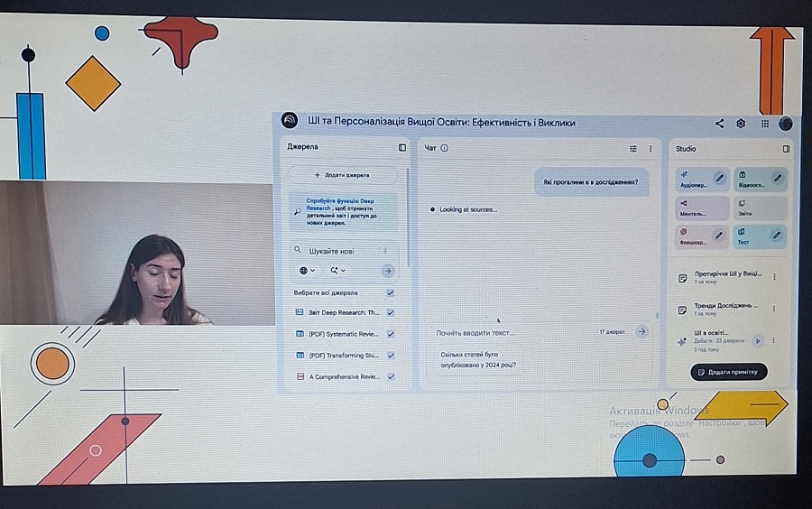Expand the web source globe dropdown

tap(307, 270)
